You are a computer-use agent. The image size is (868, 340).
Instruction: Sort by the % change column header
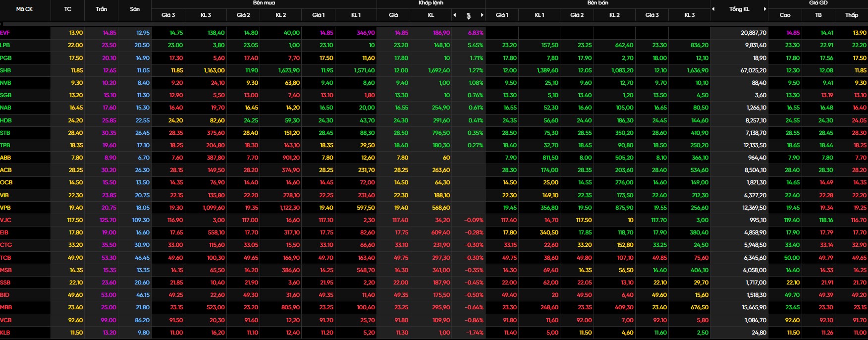click(x=468, y=15)
